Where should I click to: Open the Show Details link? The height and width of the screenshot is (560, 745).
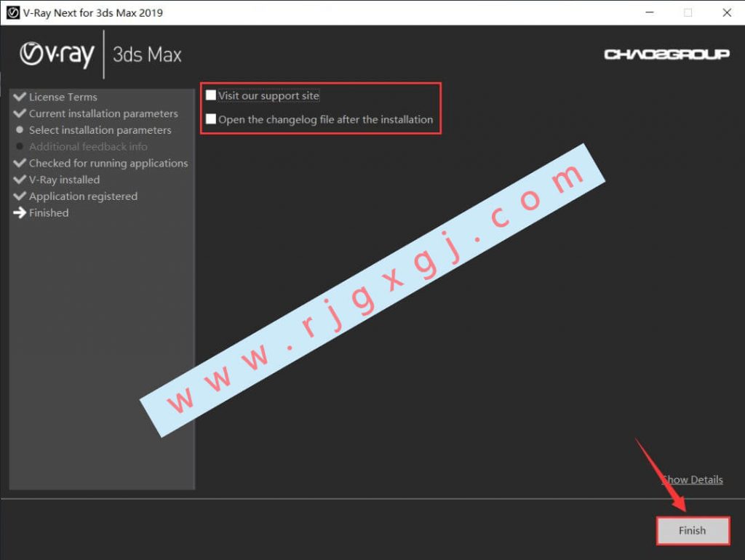(x=693, y=480)
